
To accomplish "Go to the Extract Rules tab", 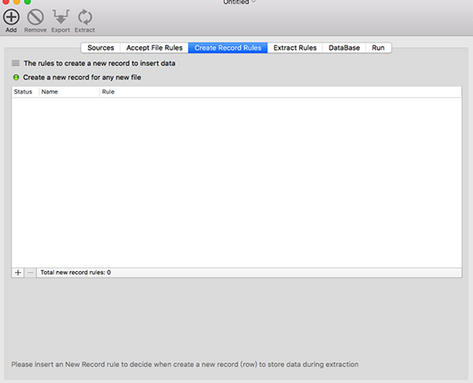I will [295, 48].
